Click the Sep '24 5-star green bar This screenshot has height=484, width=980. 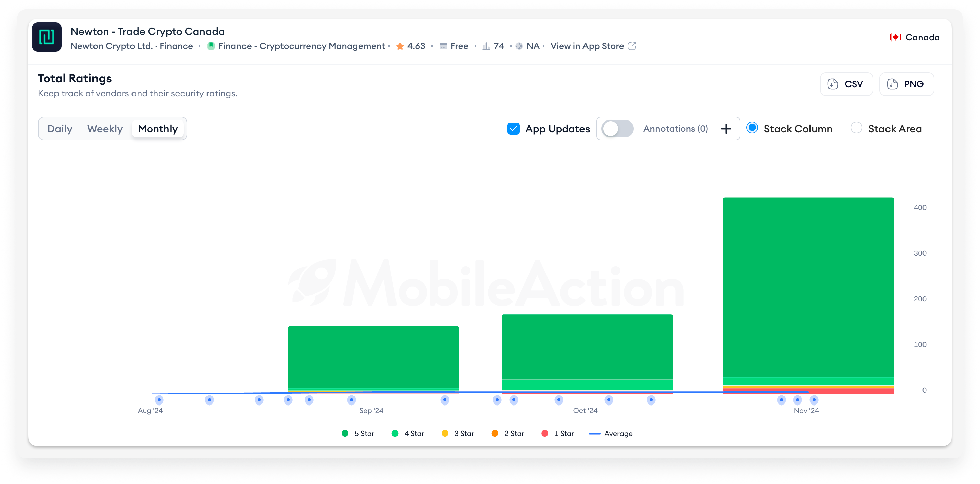(x=373, y=357)
